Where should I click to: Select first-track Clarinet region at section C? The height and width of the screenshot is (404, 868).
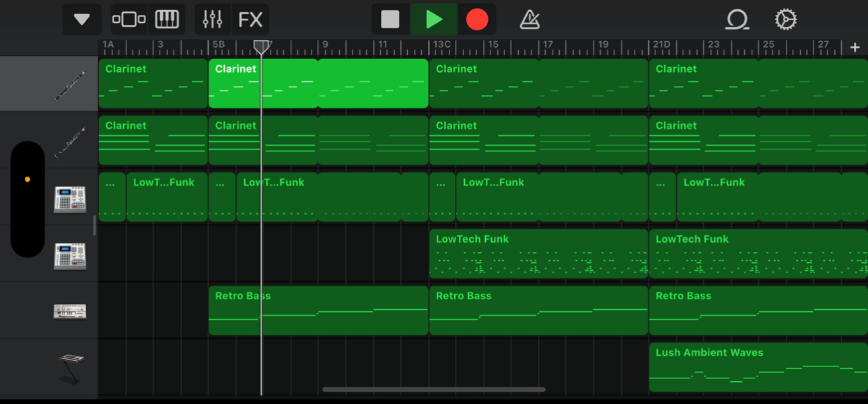[538, 84]
